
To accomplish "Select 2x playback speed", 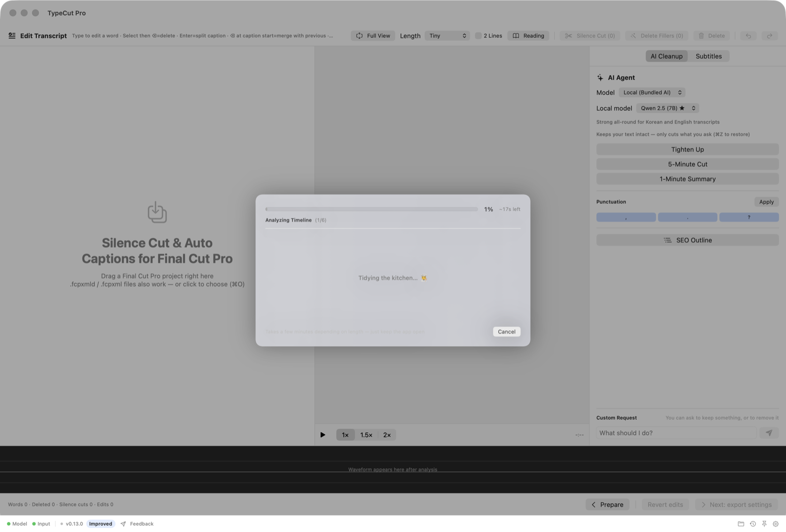I will coord(387,435).
